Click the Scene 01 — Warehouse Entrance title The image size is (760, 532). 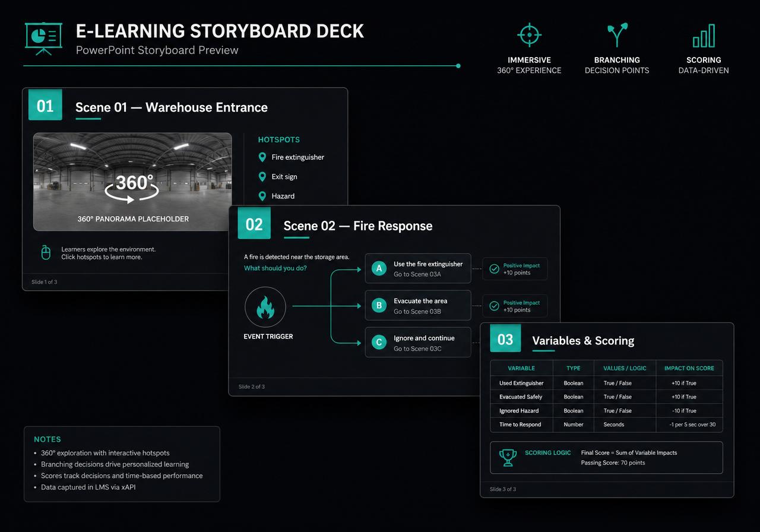tap(172, 107)
